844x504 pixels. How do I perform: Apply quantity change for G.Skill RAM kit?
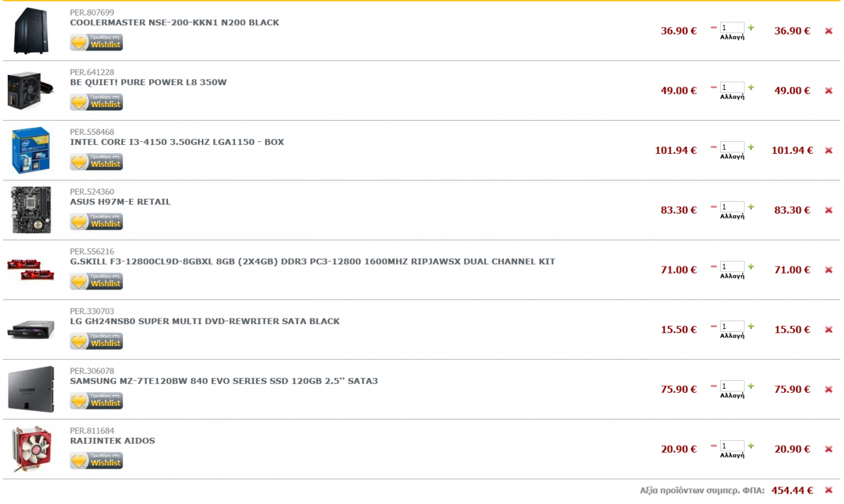point(731,276)
